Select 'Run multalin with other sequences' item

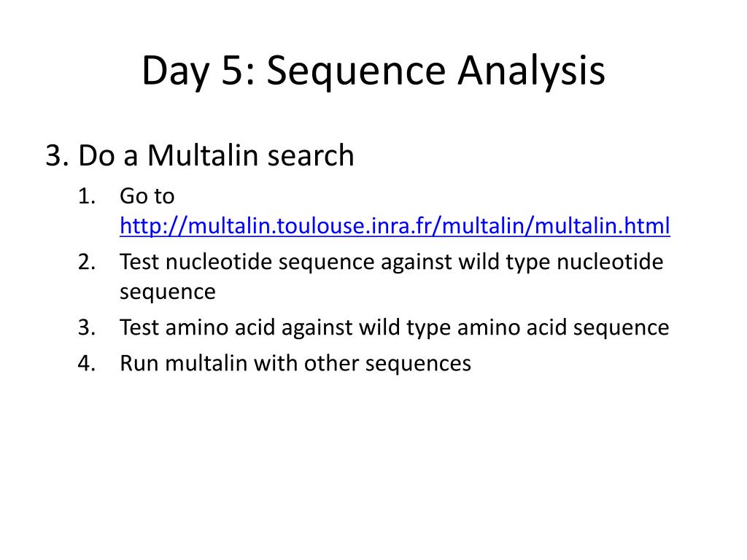pos(295,363)
